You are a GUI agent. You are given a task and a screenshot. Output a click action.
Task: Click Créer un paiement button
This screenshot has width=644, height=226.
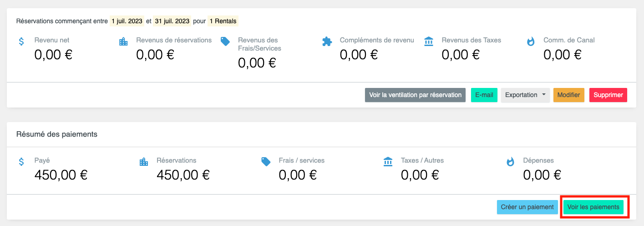click(x=527, y=207)
